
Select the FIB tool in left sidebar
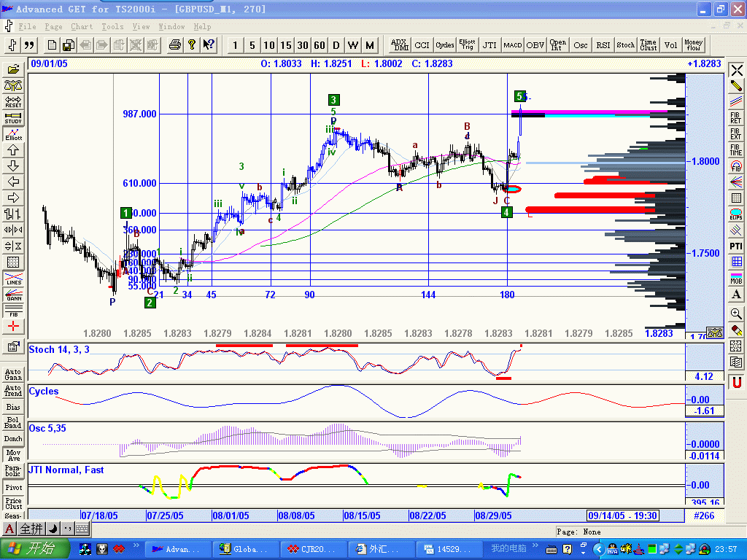[13, 311]
